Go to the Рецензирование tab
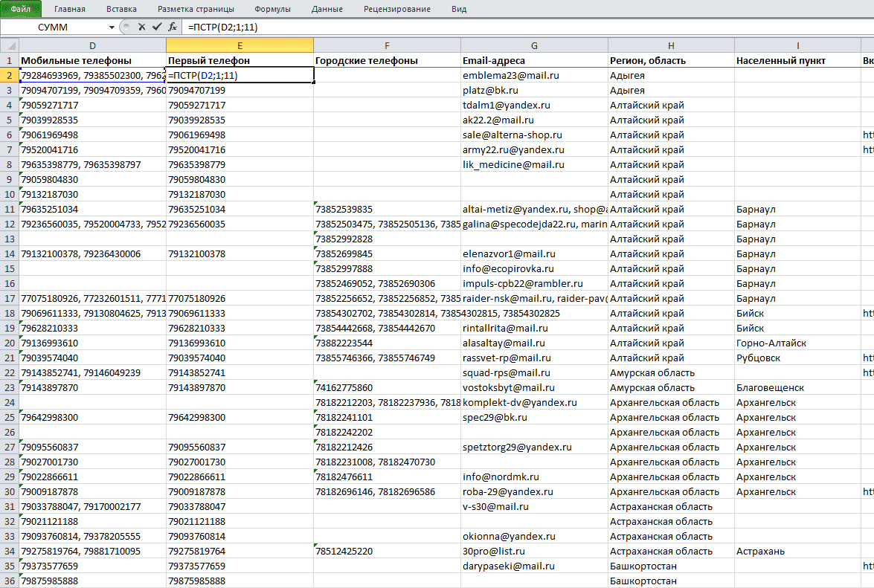This screenshot has width=874, height=588. click(x=397, y=9)
